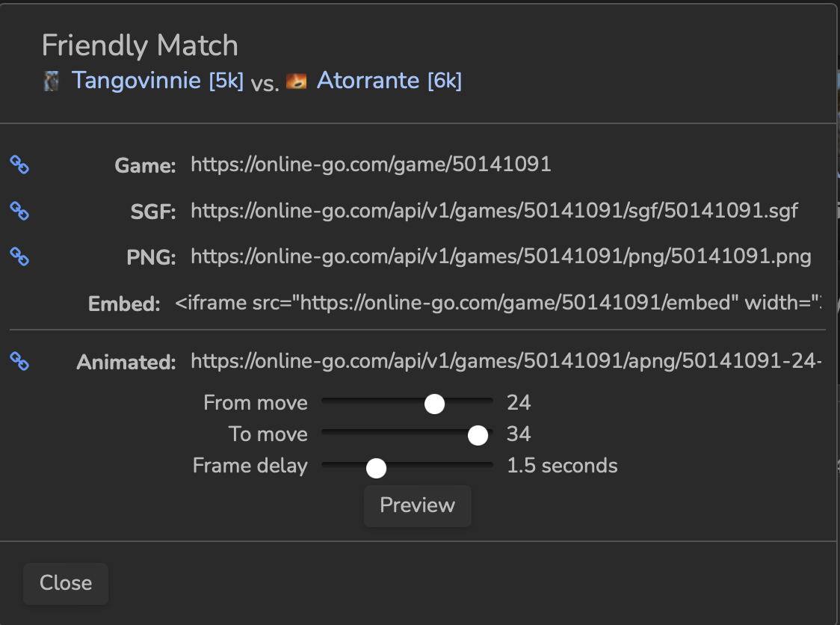Click the To move slider handle
This screenshot has height=625, width=840.
(x=478, y=435)
